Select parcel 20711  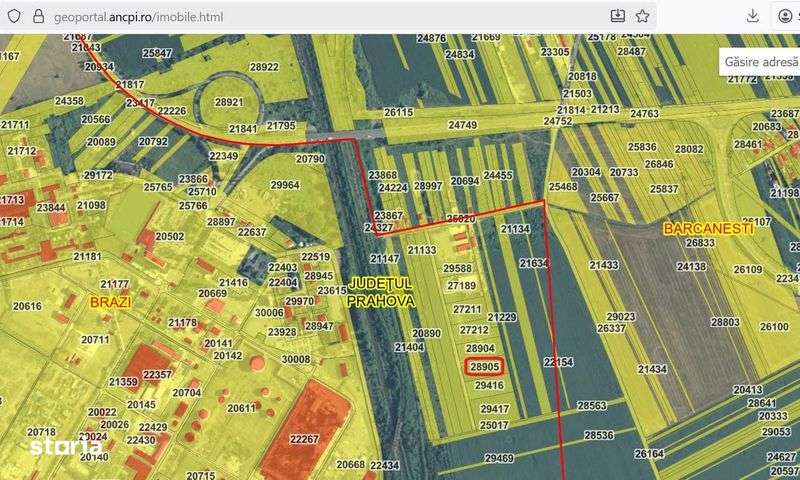pyautogui.click(x=95, y=339)
